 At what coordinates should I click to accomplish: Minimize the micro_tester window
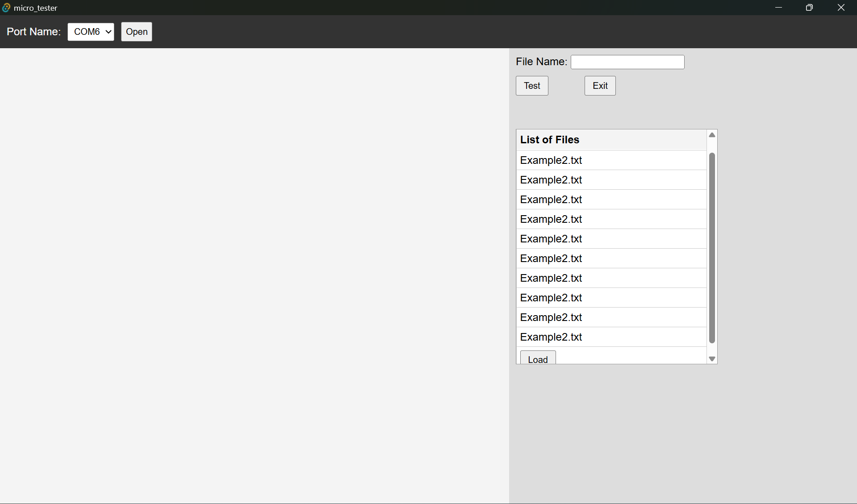tap(778, 8)
